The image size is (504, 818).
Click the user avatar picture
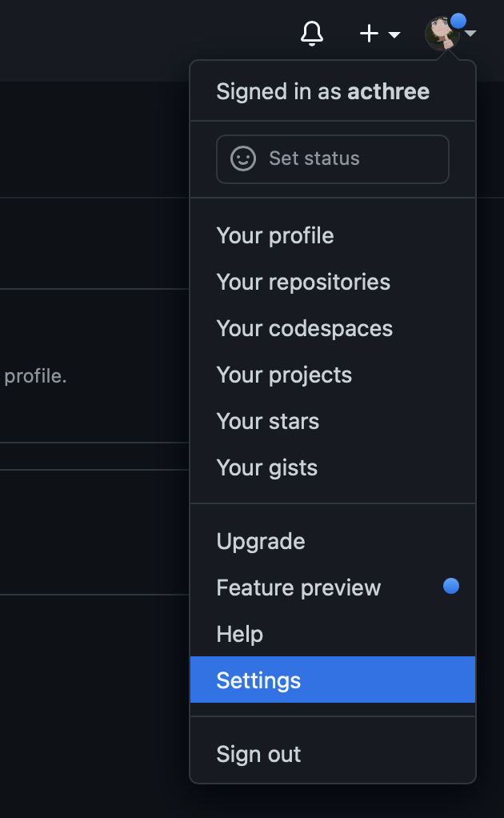tap(441, 34)
